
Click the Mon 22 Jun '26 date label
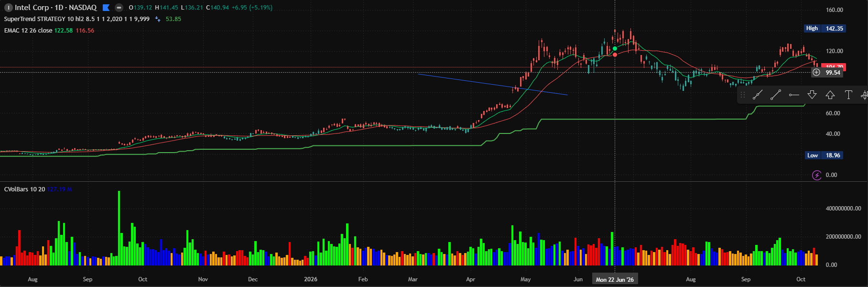click(615, 279)
